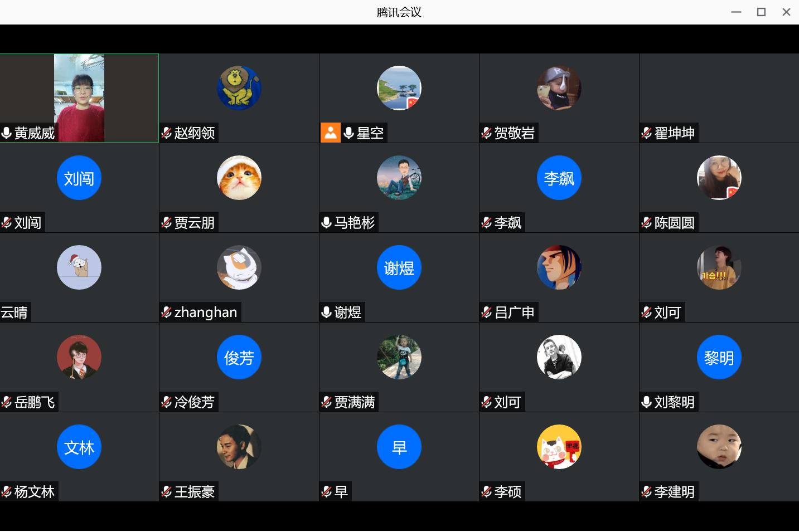
Task: Click the blue 俊芳 avatar circle
Action: (x=239, y=357)
